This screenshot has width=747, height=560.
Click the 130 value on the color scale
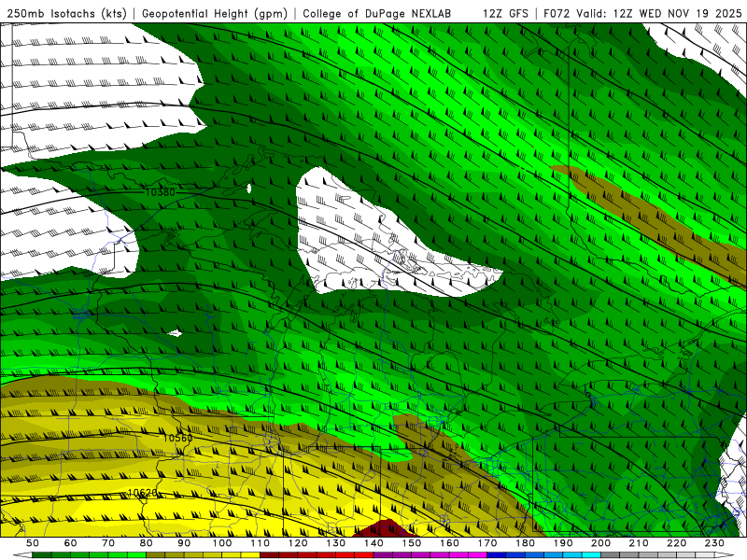[x=336, y=543]
